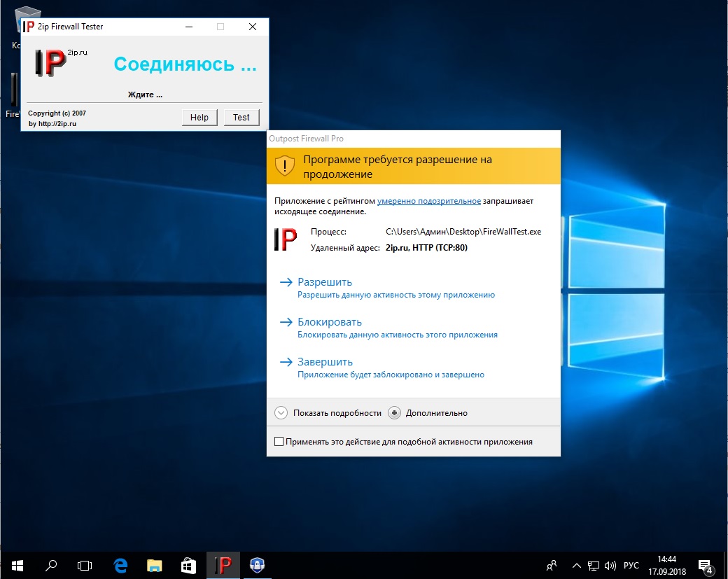This screenshot has width=728, height=579.
Task: Click the Test button in 2ip Firewall Tester
Action: (x=241, y=118)
